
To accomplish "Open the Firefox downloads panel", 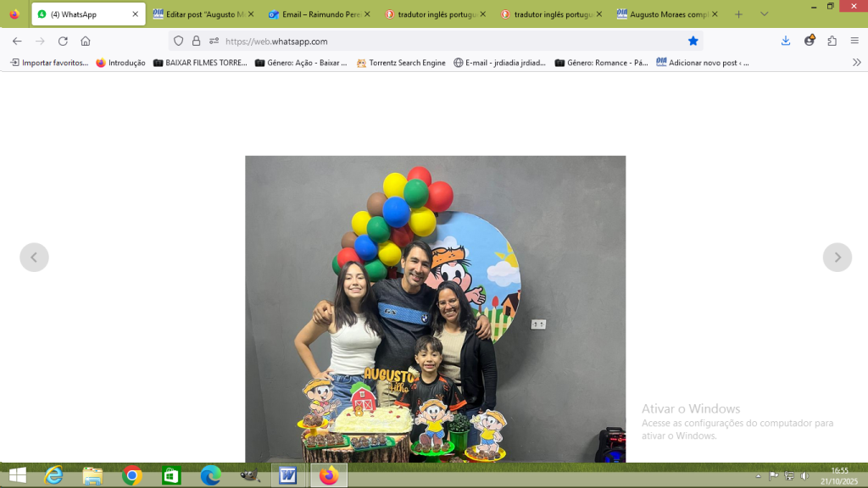I will pos(786,41).
